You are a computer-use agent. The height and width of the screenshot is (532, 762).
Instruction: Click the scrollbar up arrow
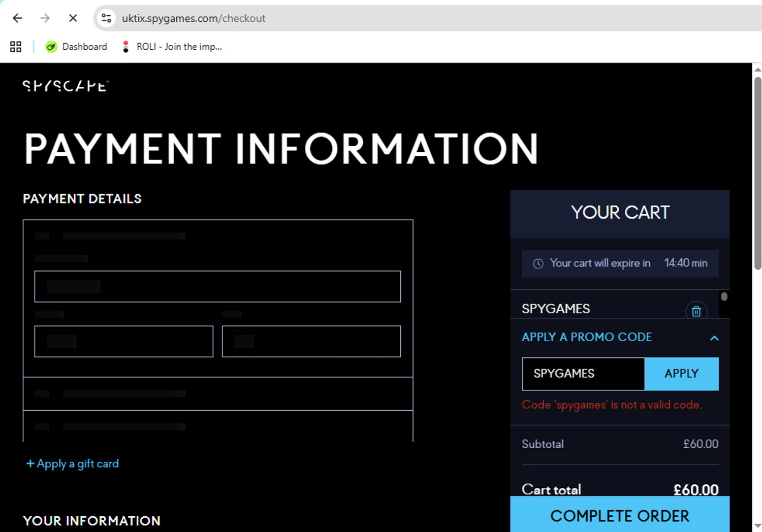(757, 70)
